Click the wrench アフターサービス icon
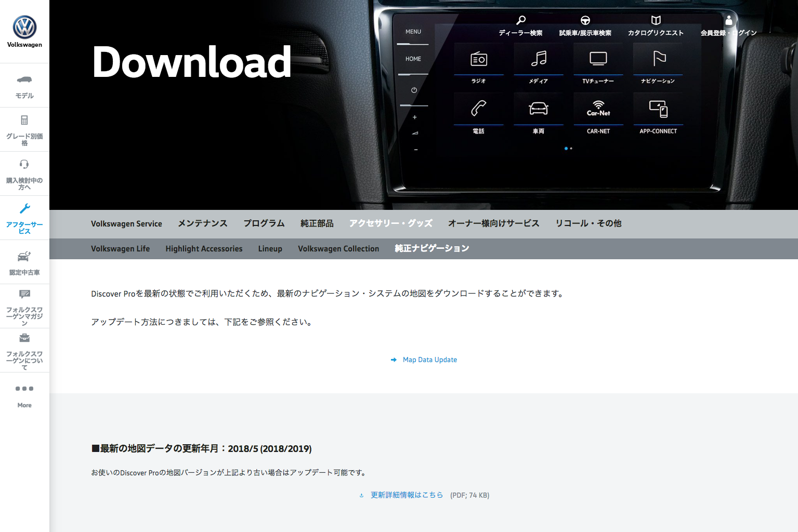Image resolution: width=798 pixels, height=532 pixels. [24, 208]
